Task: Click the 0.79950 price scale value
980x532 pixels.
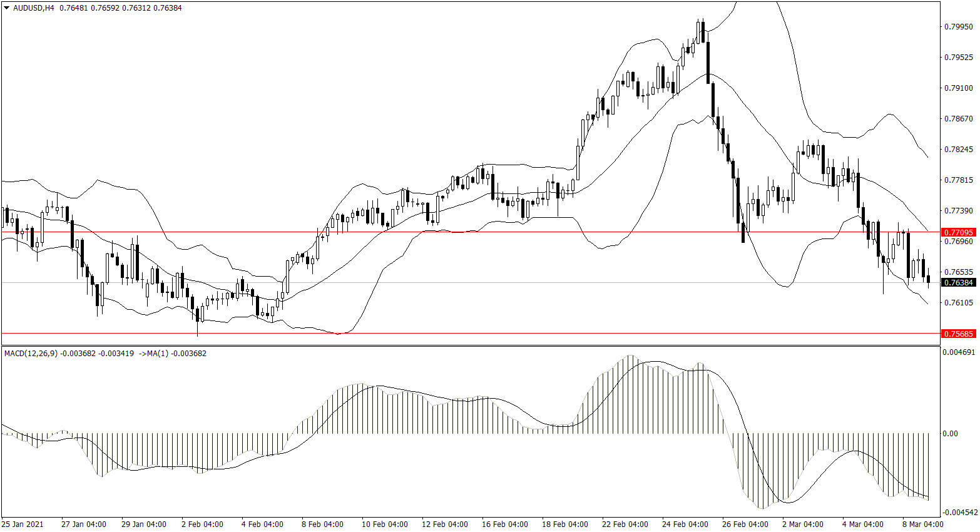Action: tap(958, 27)
